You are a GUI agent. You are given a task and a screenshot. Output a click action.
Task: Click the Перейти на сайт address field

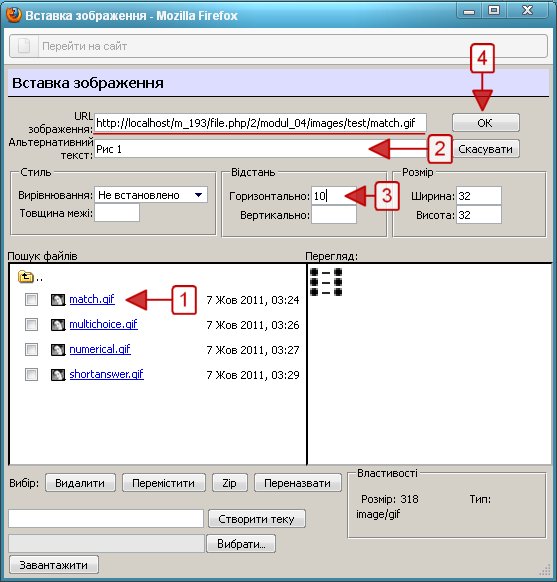tap(293, 46)
